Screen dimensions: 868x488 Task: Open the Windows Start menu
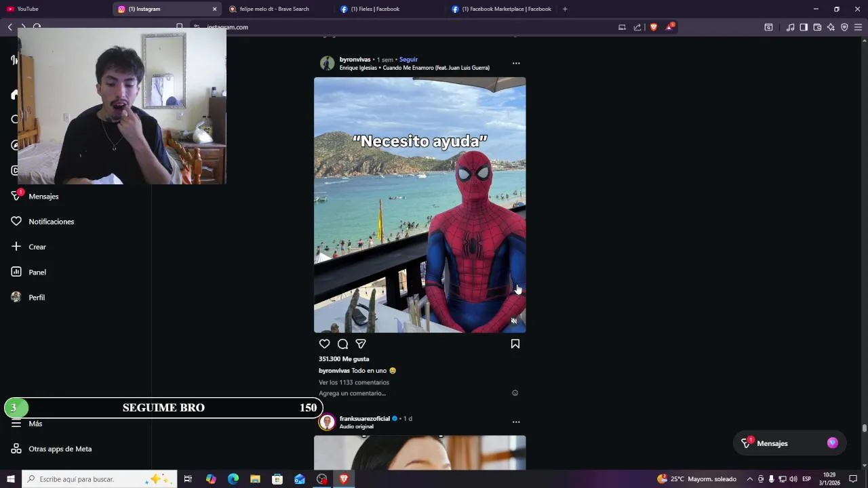pyautogui.click(x=10, y=479)
